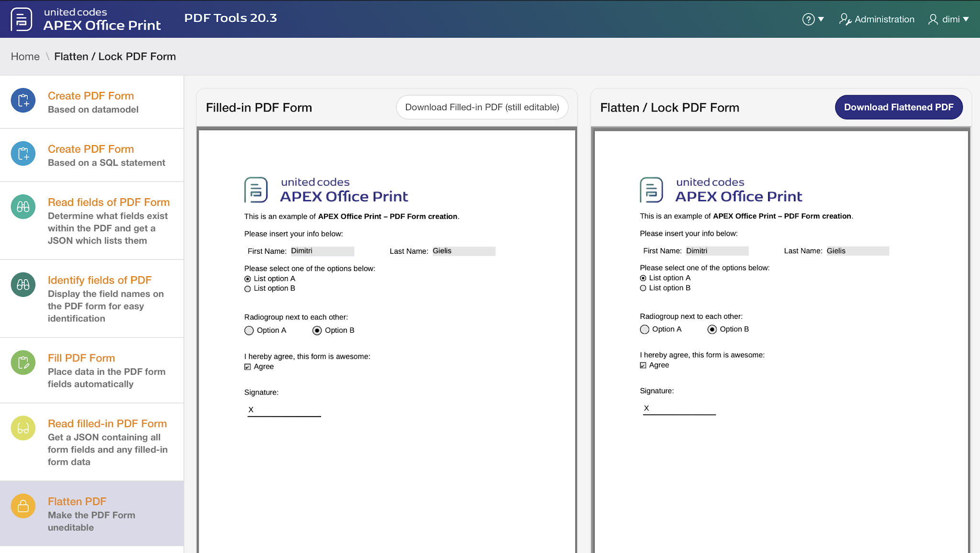Open the help question mark dropdown
980x553 pixels.
808,19
